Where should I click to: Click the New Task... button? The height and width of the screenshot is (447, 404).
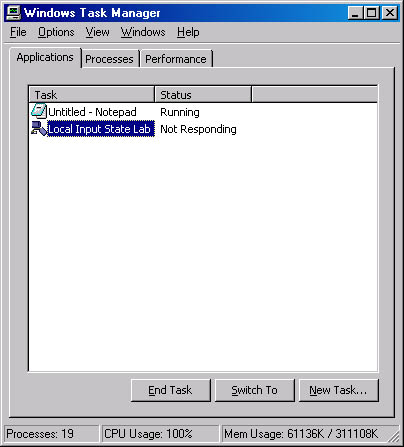pos(339,390)
